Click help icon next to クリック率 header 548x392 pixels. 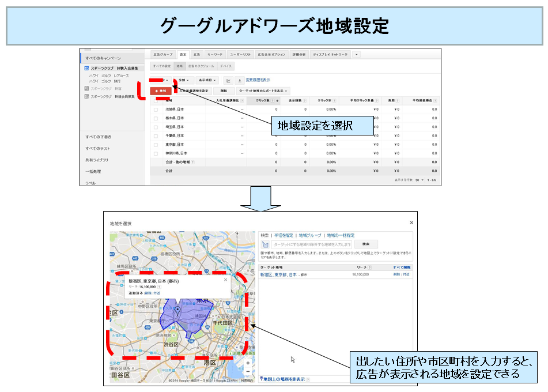click(334, 101)
